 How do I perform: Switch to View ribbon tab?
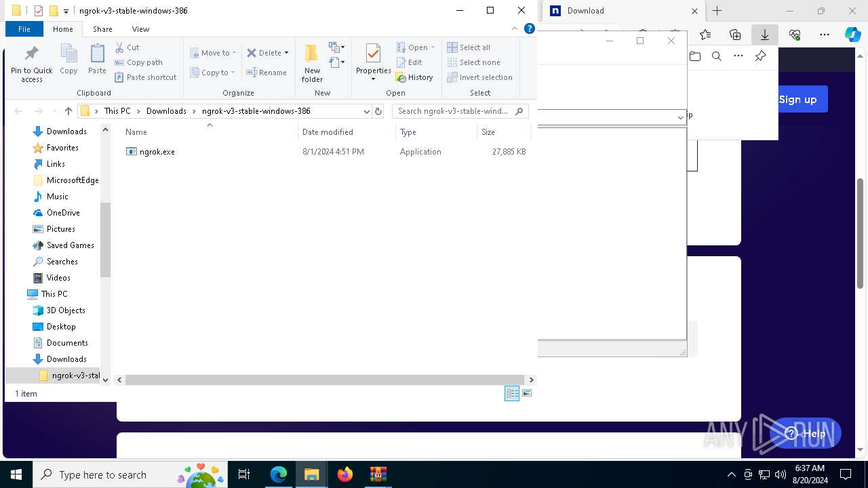tap(140, 29)
